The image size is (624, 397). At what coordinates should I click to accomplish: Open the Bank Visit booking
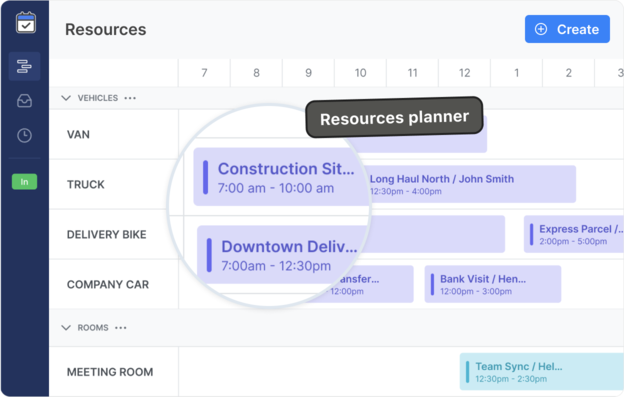[493, 284]
